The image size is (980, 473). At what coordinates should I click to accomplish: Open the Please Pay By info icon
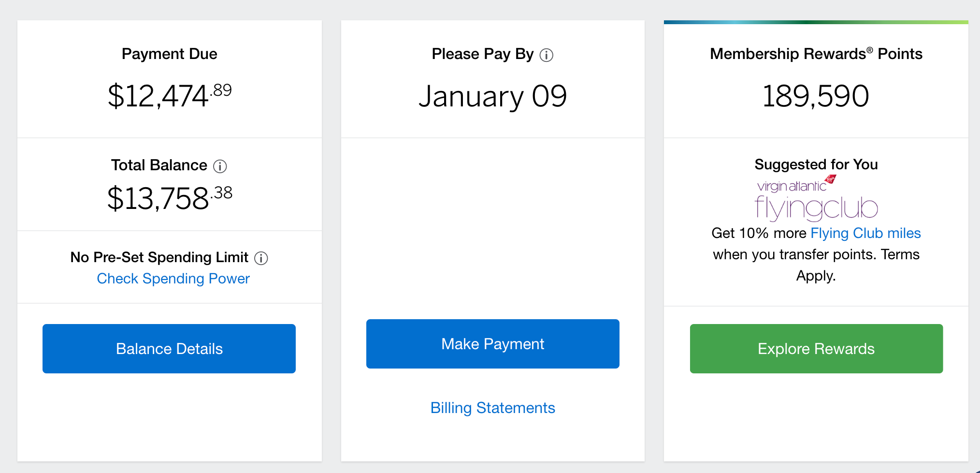546,55
